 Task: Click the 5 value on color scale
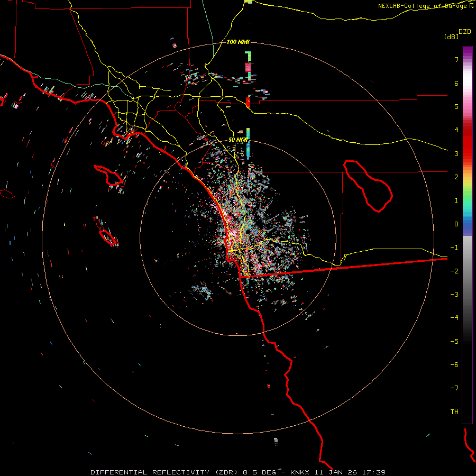[456, 106]
